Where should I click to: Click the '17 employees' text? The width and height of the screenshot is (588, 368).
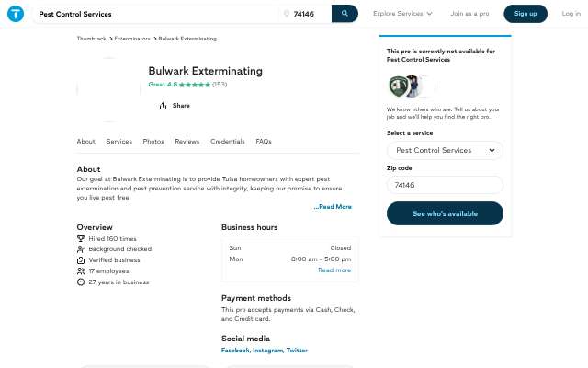(x=108, y=270)
